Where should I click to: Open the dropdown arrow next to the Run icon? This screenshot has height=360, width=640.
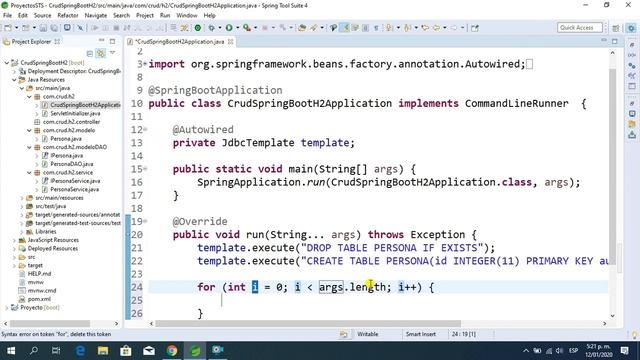(x=237, y=28)
